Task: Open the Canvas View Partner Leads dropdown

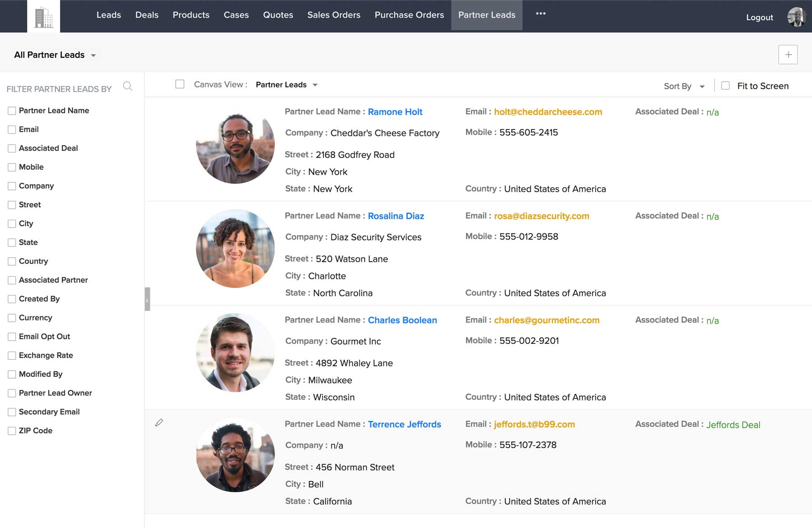Action: click(x=286, y=85)
